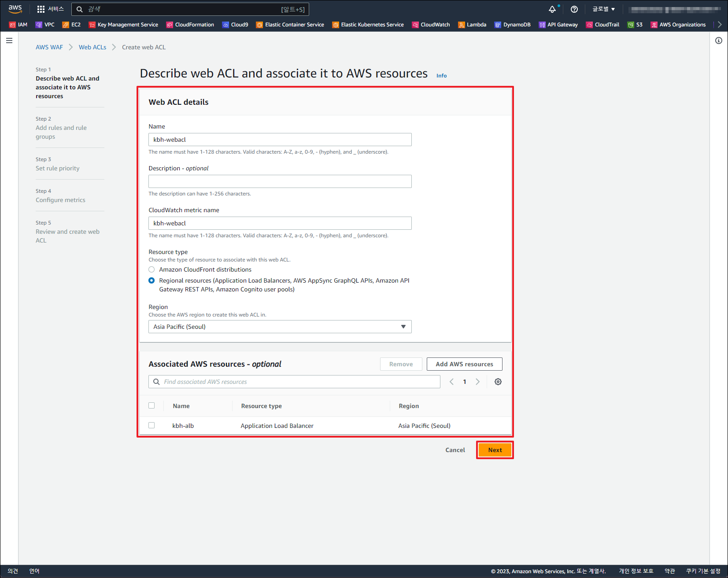Open CloudFormation shortcut

tap(190, 25)
